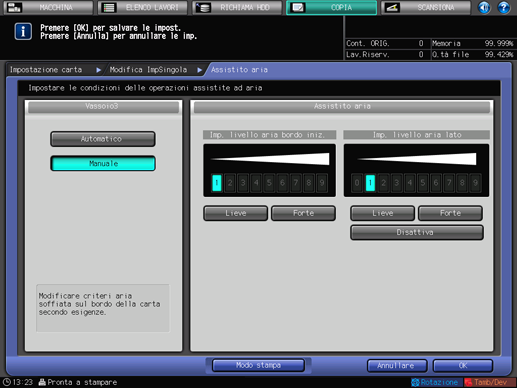Set leading edge air level to 6
The image size is (517, 388).
coord(282,183)
